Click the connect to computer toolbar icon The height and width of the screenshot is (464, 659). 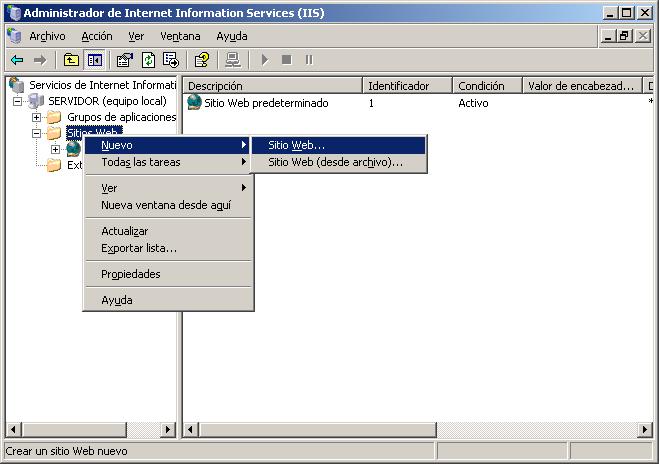coord(232,60)
